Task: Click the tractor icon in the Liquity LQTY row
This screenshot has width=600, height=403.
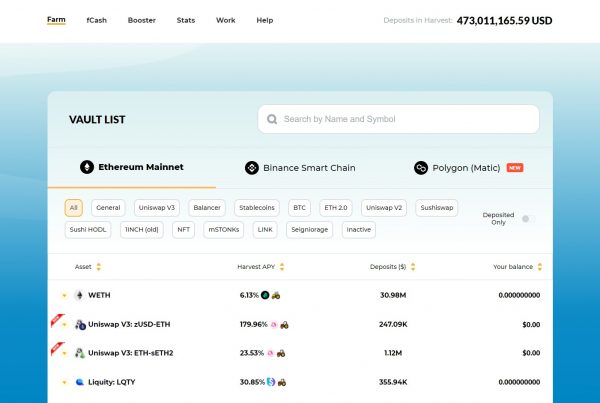Action: point(282,382)
